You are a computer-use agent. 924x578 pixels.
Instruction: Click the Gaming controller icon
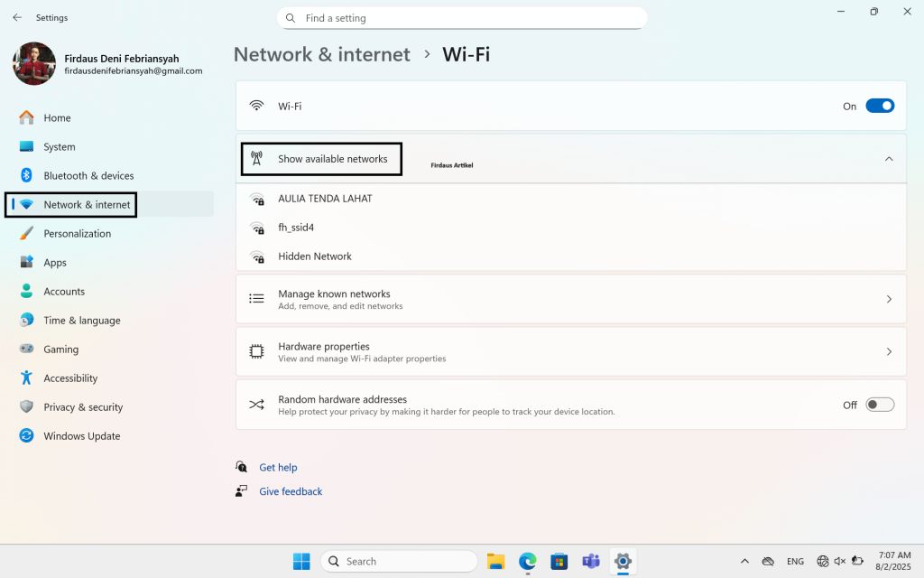click(x=27, y=349)
